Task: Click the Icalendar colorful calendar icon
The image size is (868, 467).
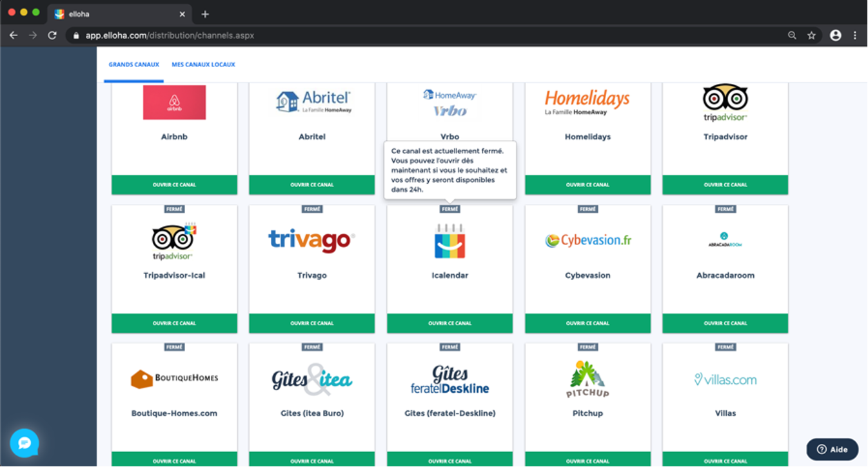Action: [x=450, y=241]
